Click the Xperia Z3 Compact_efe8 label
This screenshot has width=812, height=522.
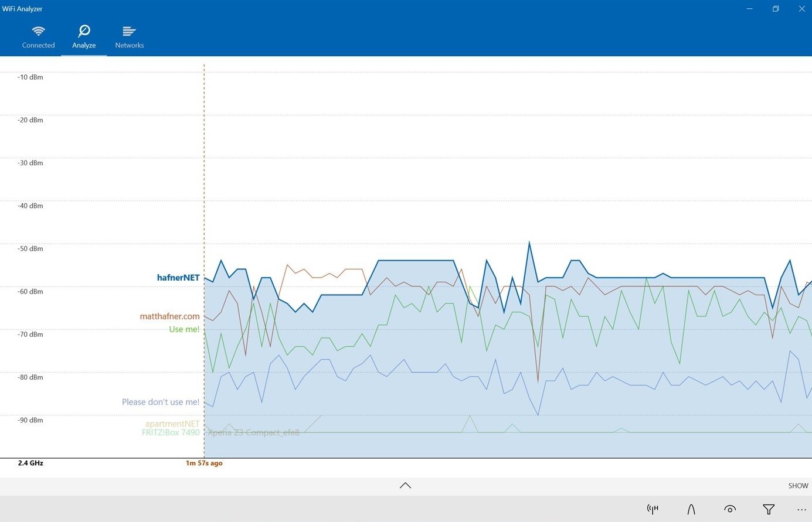[253, 433]
